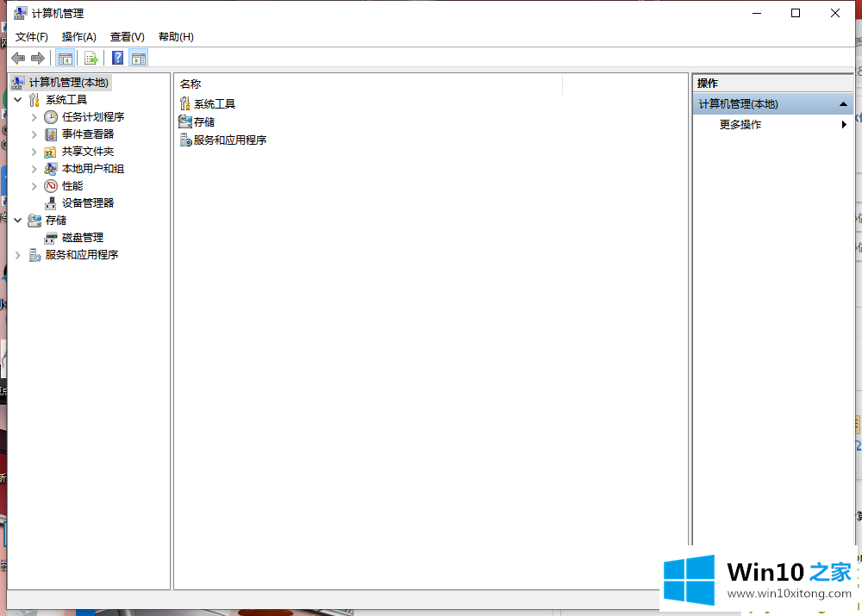Click the 任务计划程序 clock icon

point(51,117)
